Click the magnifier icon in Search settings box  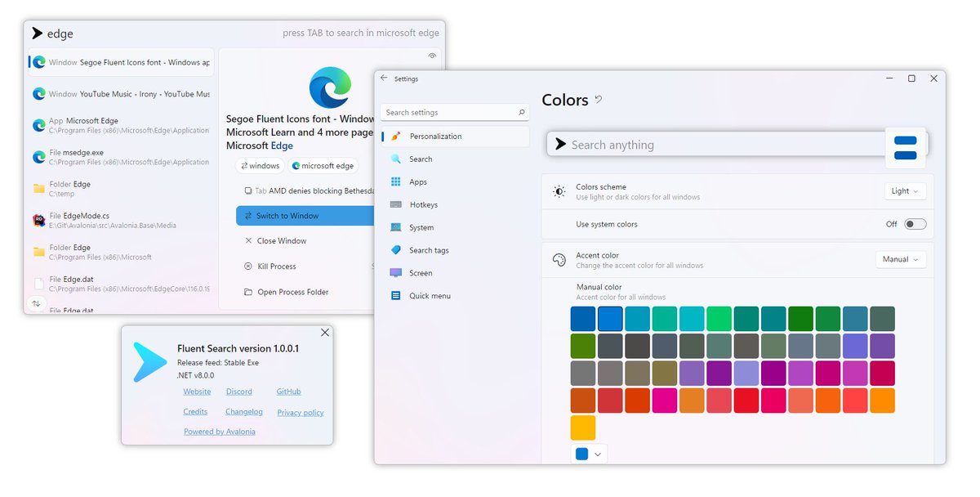[522, 113]
